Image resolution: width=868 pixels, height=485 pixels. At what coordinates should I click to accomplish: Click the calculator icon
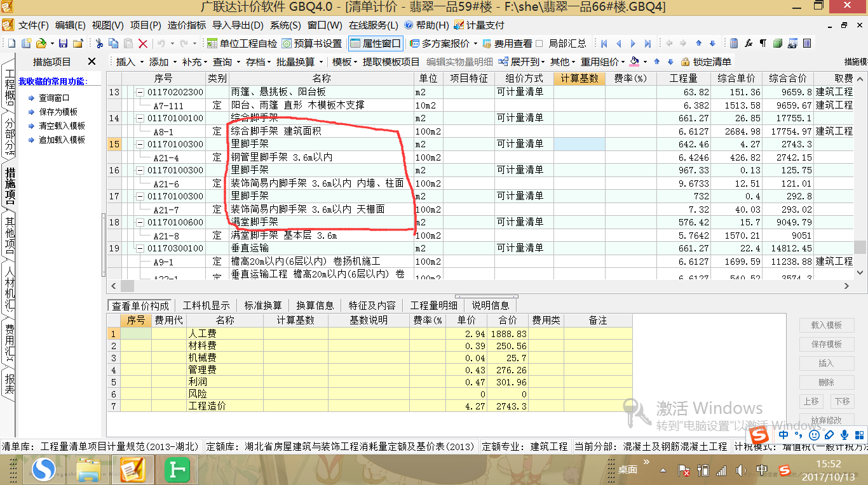(x=734, y=43)
